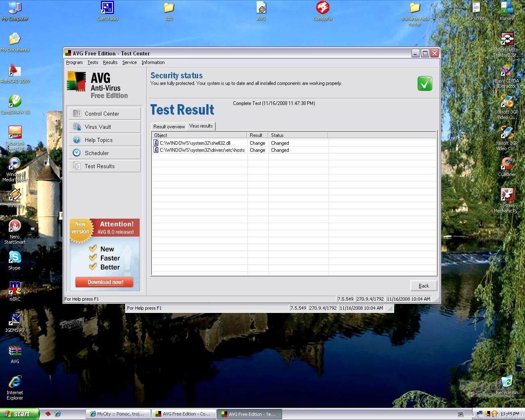Image resolution: width=525 pixels, height=420 pixels.
Task: Select the C:\WINDOWS\system32\shell32.dll row
Action: pos(294,143)
